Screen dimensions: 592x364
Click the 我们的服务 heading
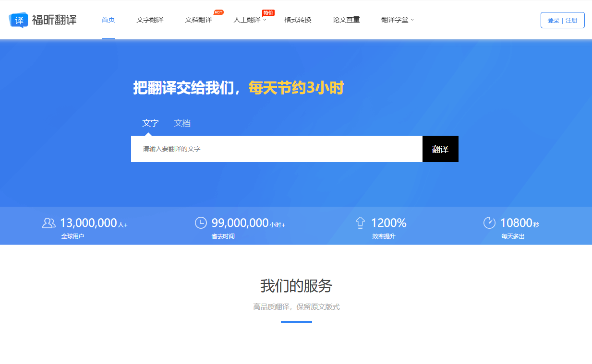tap(296, 286)
